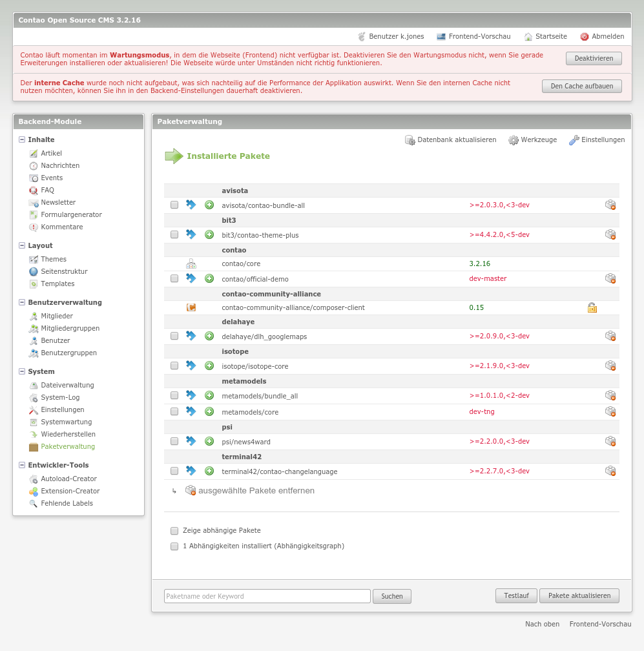
Task: Click the Nach oben footer link
Action: pyautogui.click(x=542, y=624)
